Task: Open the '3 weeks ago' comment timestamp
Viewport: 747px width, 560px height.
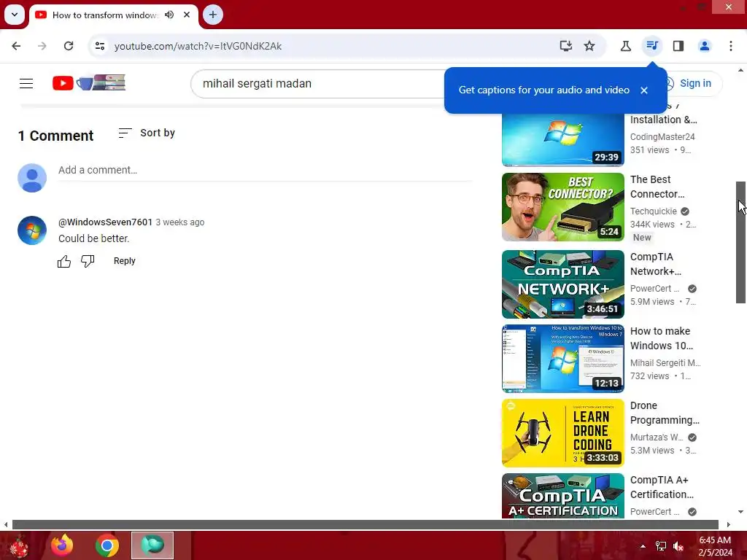Action: tap(180, 222)
